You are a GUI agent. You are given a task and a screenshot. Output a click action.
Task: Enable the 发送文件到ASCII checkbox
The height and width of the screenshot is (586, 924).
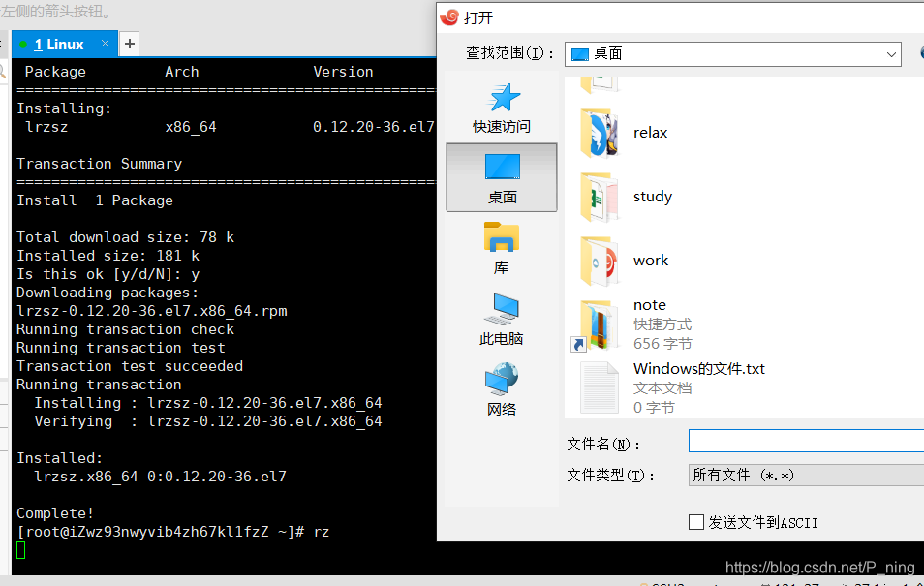tap(695, 521)
